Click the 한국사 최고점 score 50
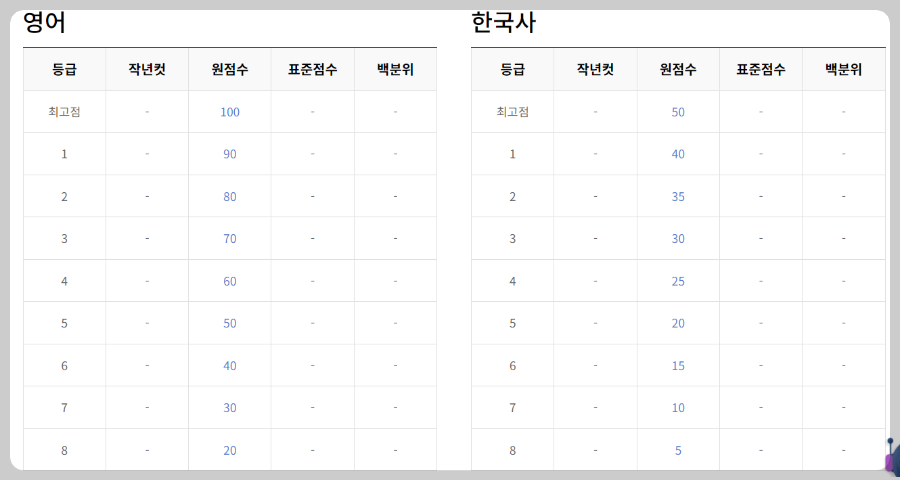 [678, 112]
